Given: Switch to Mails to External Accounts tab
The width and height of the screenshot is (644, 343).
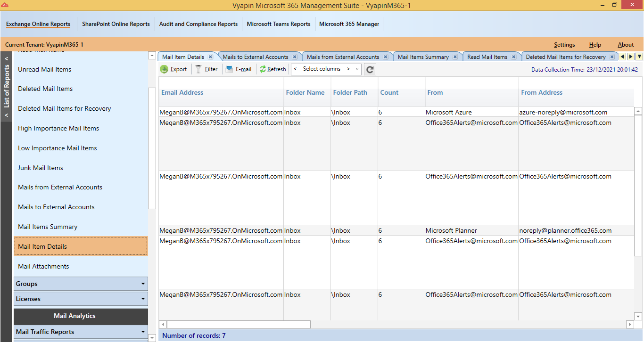Looking at the screenshot, I should coord(256,57).
